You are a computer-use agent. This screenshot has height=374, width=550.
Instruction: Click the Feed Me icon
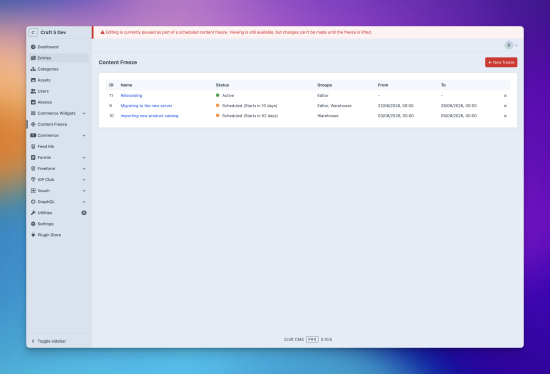pyautogui.click(x=33, y=146)
